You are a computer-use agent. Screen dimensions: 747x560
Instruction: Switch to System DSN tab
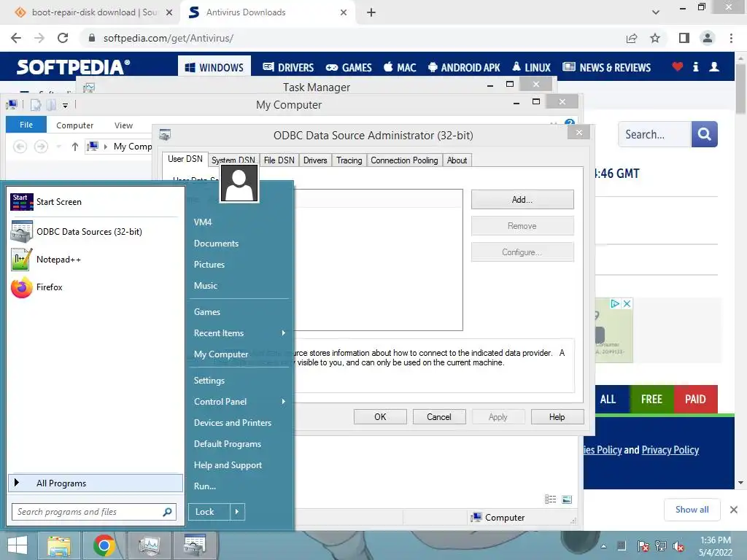pos(233,160)
